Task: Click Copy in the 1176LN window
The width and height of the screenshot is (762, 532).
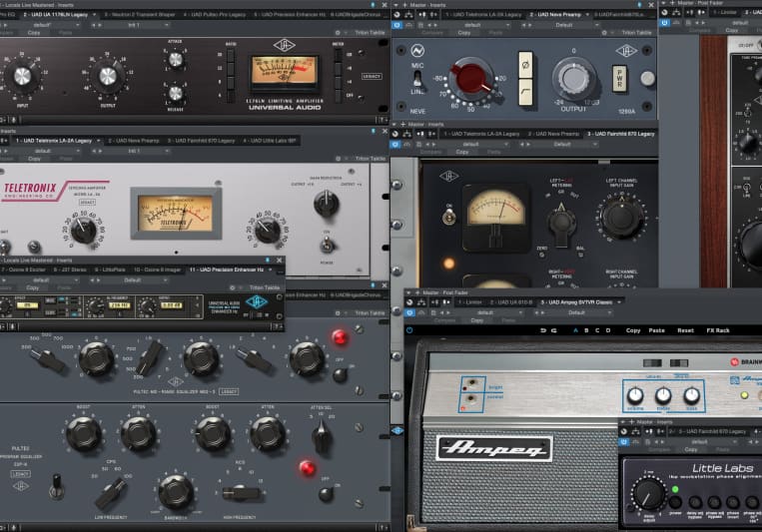Action: 34,33
